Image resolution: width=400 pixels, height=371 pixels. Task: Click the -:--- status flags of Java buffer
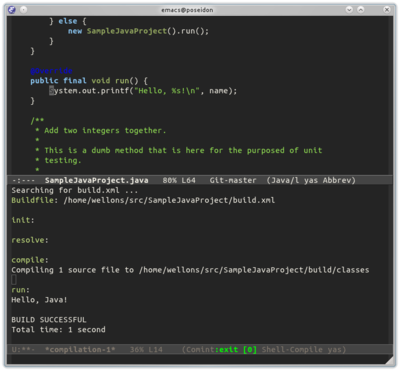pos(23,180)
